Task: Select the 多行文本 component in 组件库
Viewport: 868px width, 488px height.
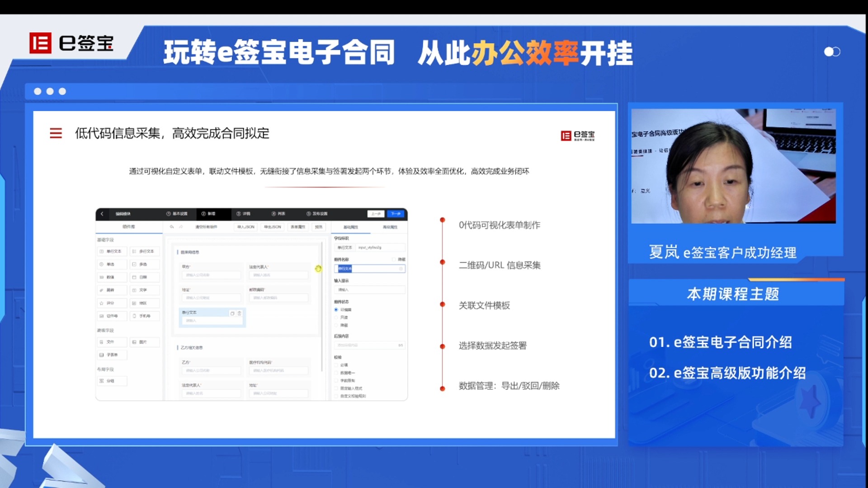Action: pyautogui.click(x=144, y=251)
